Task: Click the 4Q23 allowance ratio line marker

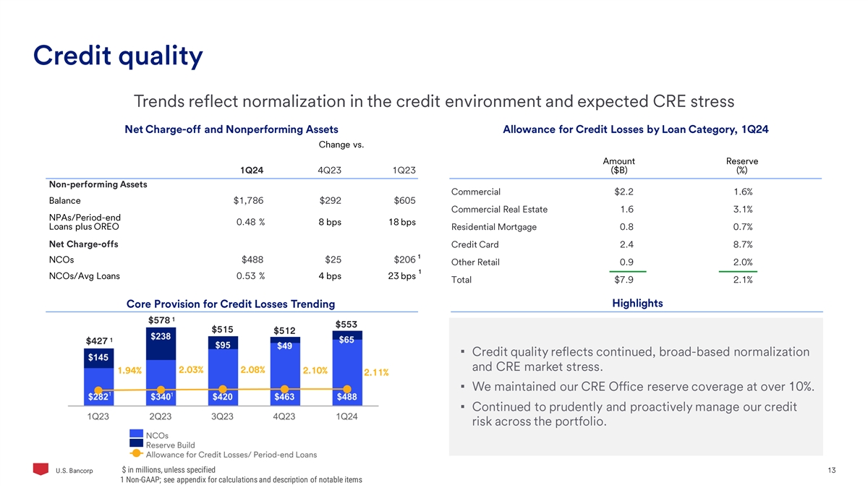Action: tap(284, 388)
